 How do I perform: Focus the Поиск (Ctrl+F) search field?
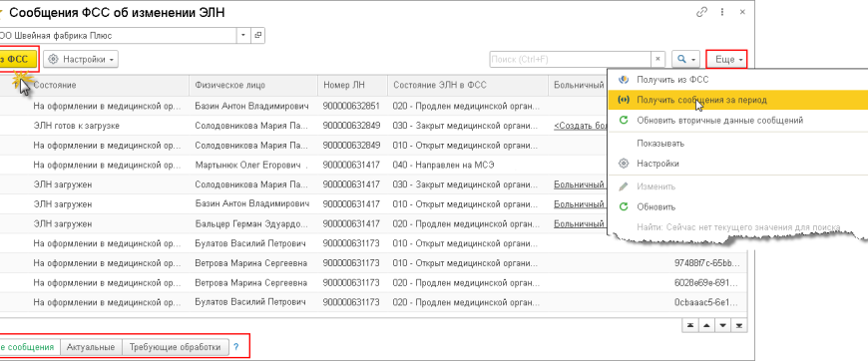point(570,59)
